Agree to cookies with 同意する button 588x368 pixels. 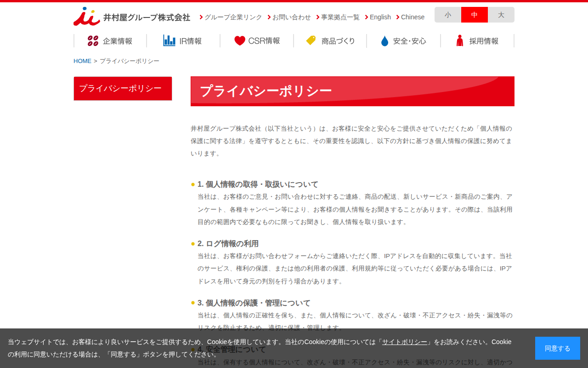pos(558,348)
